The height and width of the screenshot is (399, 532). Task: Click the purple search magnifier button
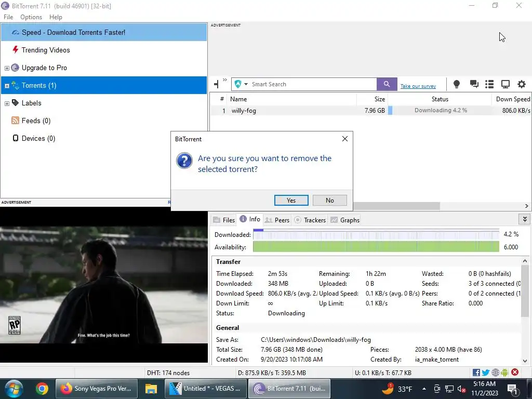click(387, 84)
